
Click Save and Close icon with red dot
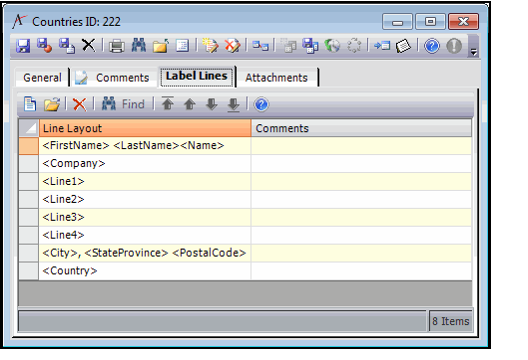coord(44,45)
